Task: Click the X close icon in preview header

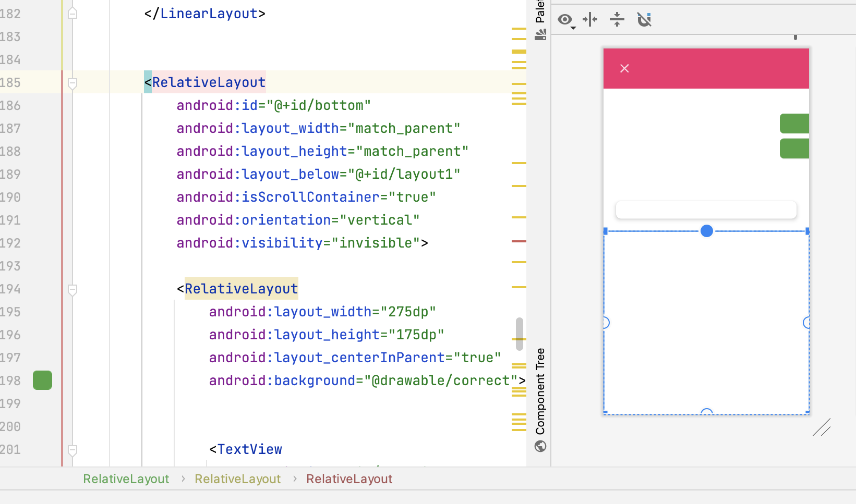Action: pyautogui.click(x=624, y=68)
